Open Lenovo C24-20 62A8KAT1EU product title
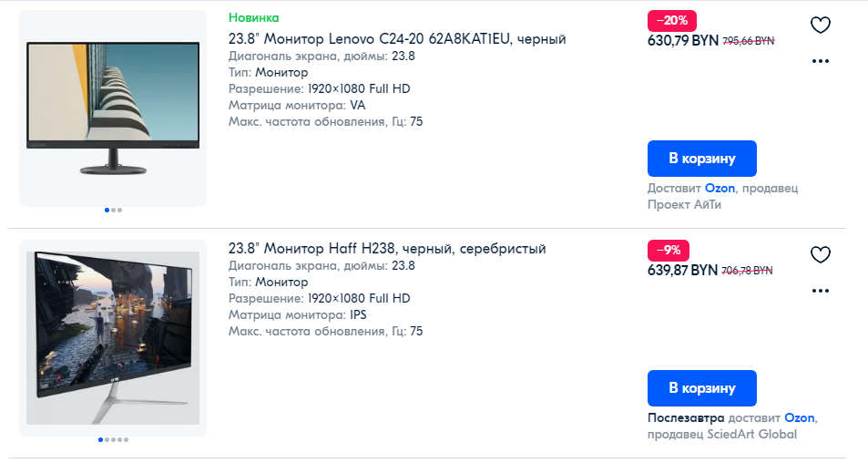The height and width of the screenshot is (463, 868). [x=397, y=39]
